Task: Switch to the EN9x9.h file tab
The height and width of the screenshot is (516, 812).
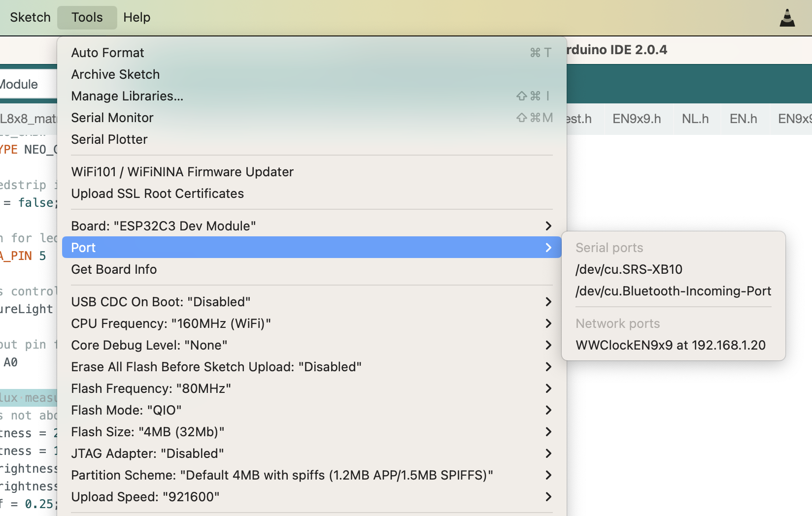Action: pyautogui.click(x=637, y=119)
